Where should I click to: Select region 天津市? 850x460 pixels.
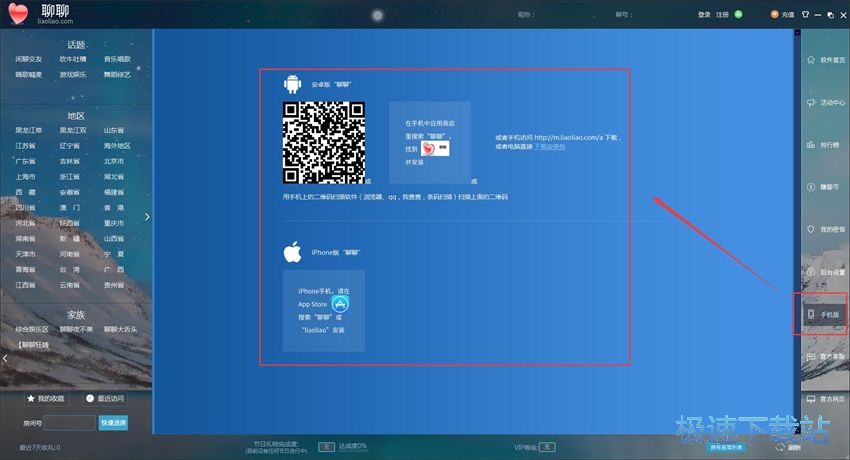pos(25,254)
